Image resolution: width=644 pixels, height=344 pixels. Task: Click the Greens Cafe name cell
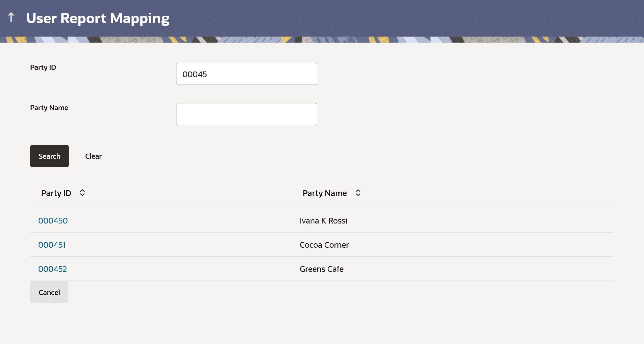click(x=321, y=269)
